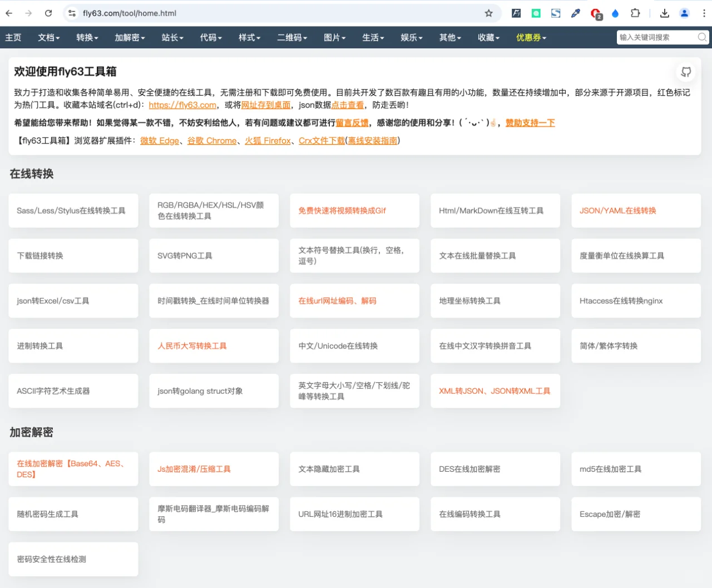Click the 赞助支持一下 link
Viewport: 712px width, 588px height.
(530, 122)
